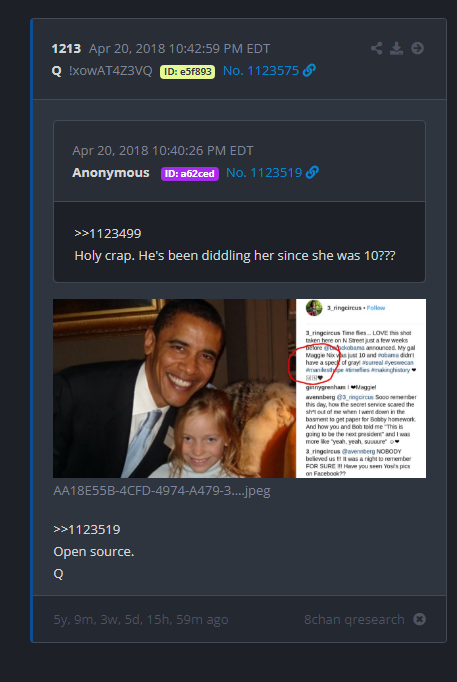
Task: Click the Q tripcode !xowAT4Z3VQ
Action: pos(110,70)
